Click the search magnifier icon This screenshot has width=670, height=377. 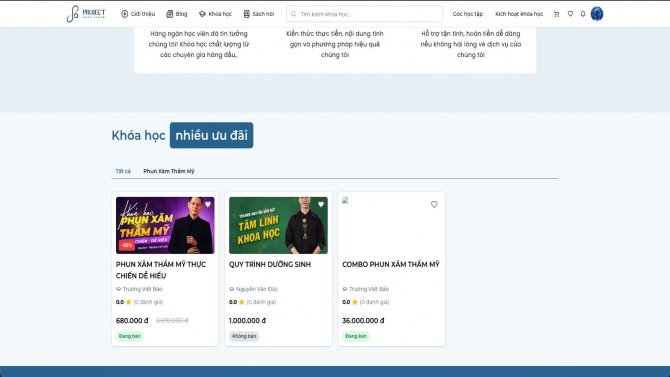[294, 14]
